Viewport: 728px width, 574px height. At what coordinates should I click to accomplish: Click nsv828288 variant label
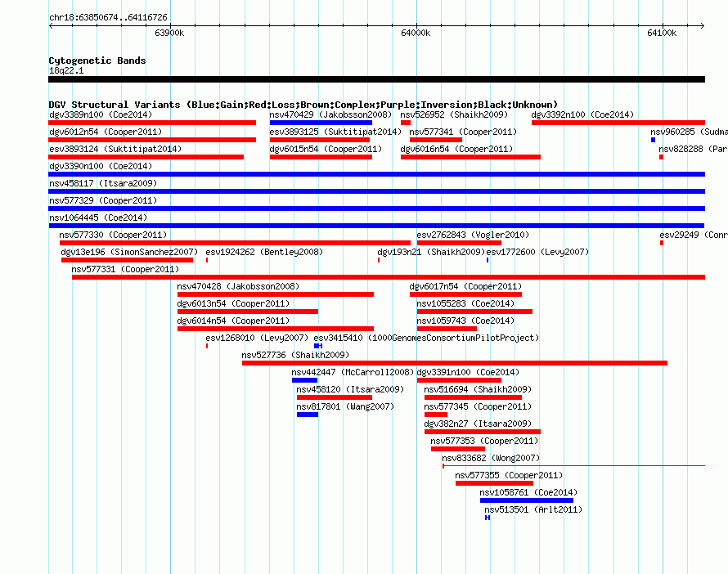point(693,149)
